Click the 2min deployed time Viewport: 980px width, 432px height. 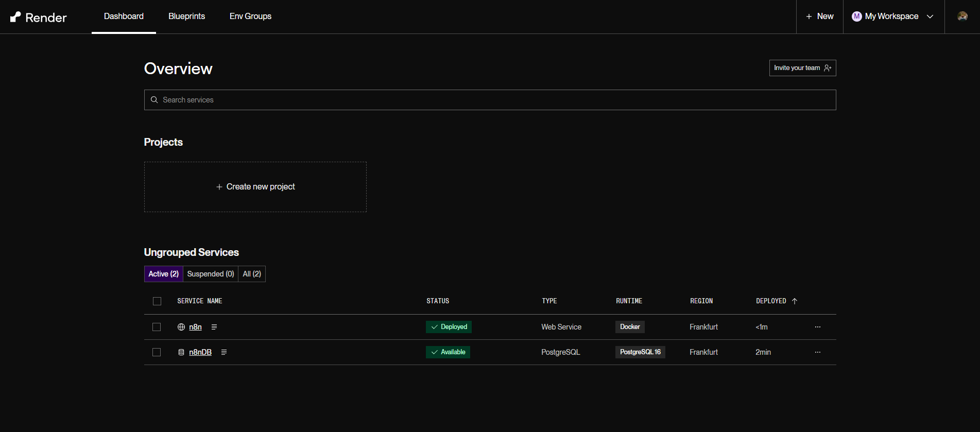pyautogui.click(x=763, y=352)
